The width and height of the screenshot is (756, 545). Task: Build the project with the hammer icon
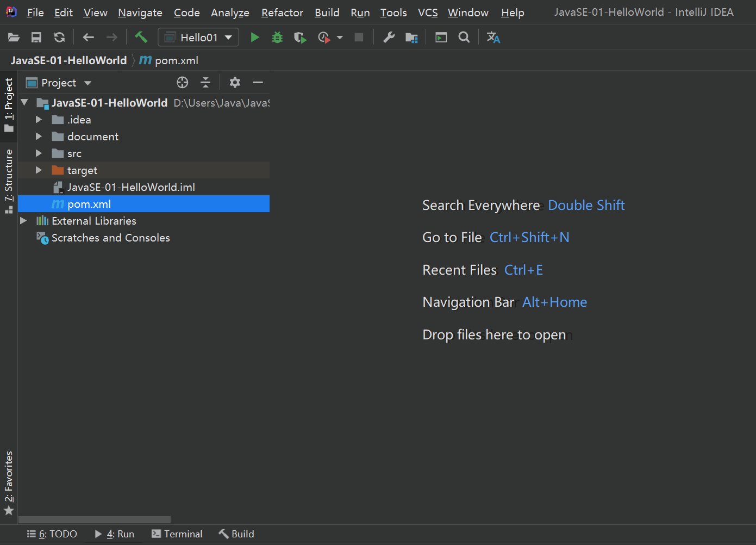pyautogui.click(x=141, y=37)
